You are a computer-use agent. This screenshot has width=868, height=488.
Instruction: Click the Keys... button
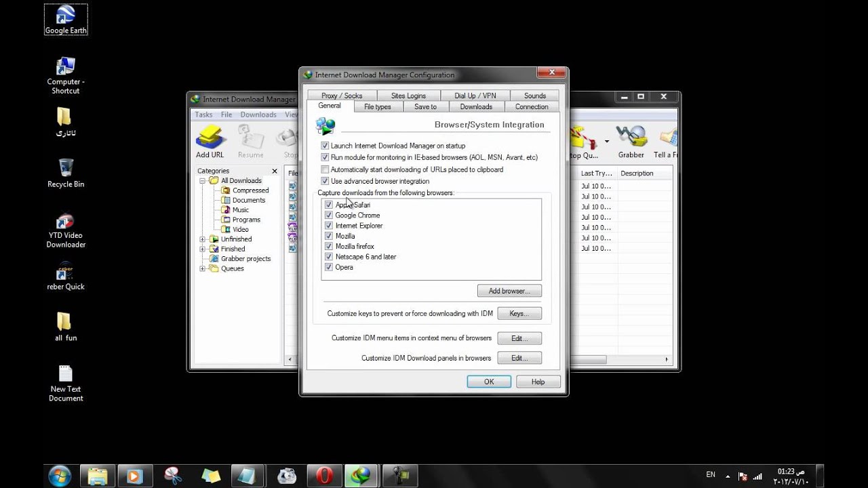(x=519, y=313)
